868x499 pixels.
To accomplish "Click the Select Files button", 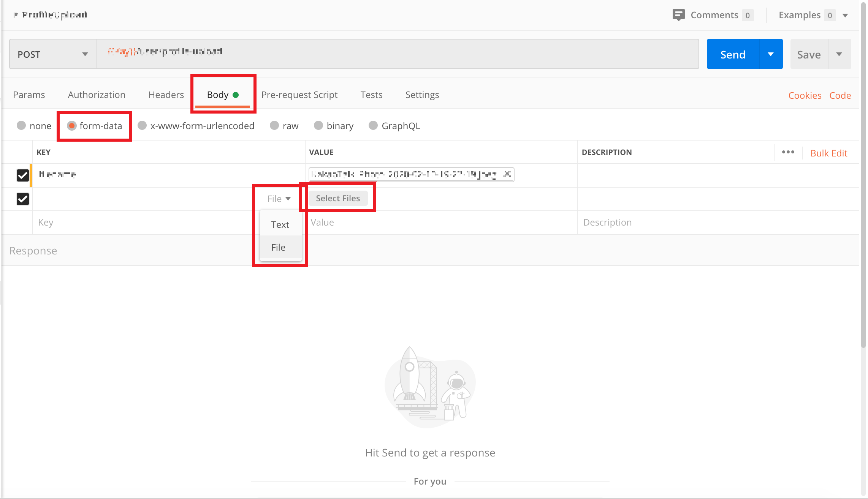I will pyautogui.click(x=338, y=198).
